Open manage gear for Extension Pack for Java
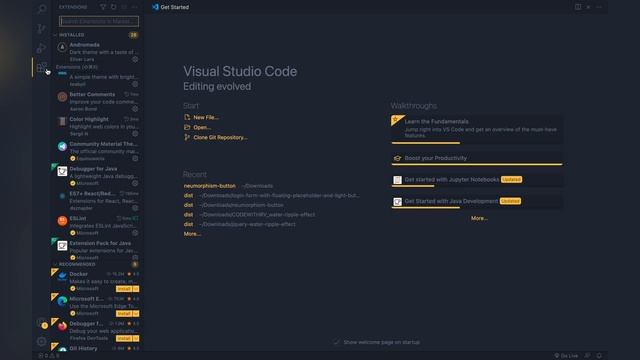This screenshot has width=640, height=360. click(x=135, y=258)
